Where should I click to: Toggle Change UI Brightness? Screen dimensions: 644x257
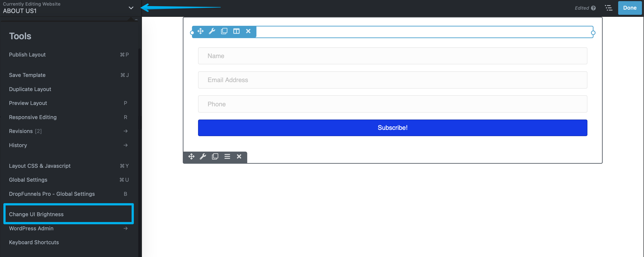pyautogui.click(x=69, y=214)
